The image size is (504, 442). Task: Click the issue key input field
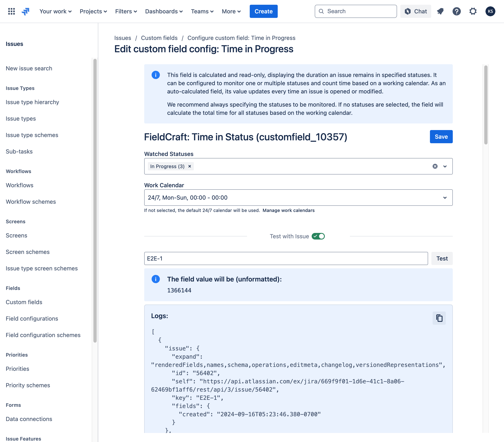[x=286, y=258]
